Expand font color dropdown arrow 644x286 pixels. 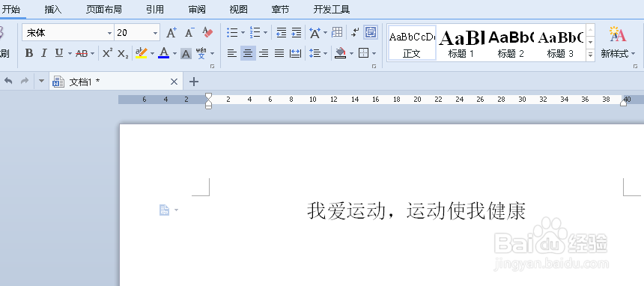click(174, 53)
